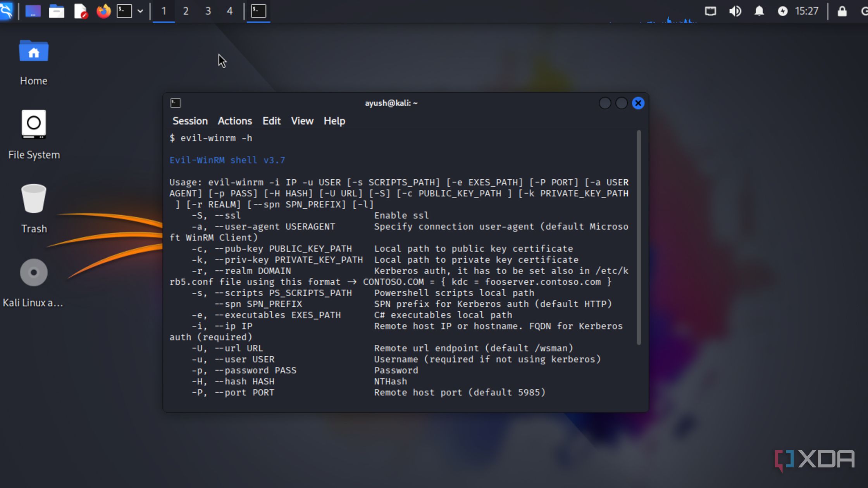Open the Actions menu in the terminal

[x=234, y=121]
